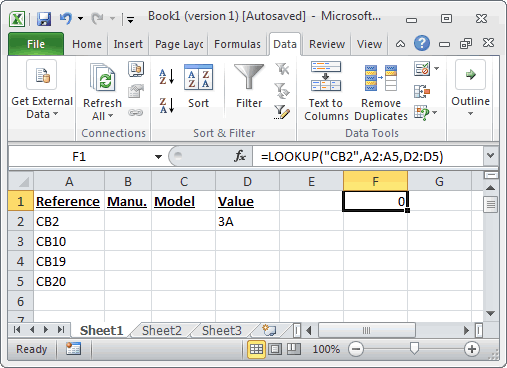507x368 pixels.
Task: Click the zoom out minus button
Action: [356, 349]
